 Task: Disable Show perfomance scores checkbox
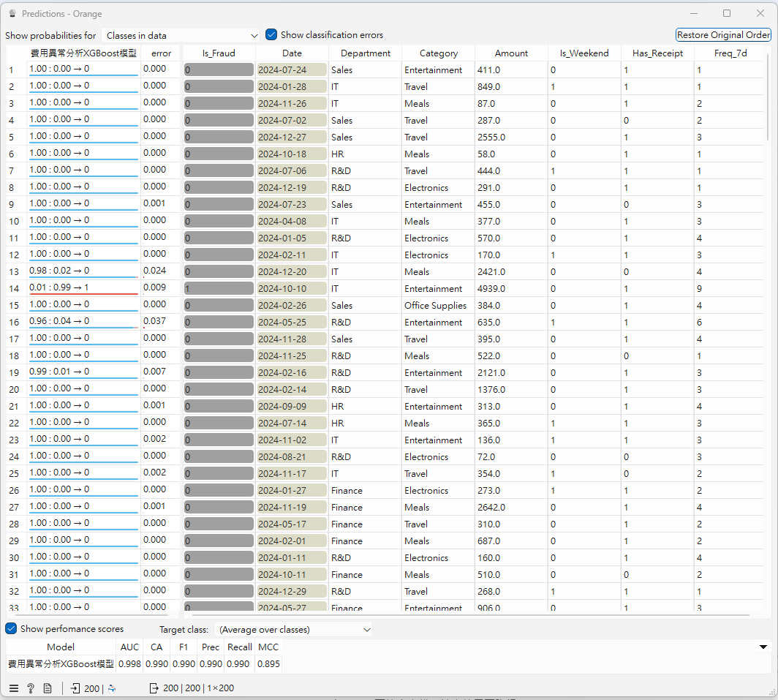point(12,629)
